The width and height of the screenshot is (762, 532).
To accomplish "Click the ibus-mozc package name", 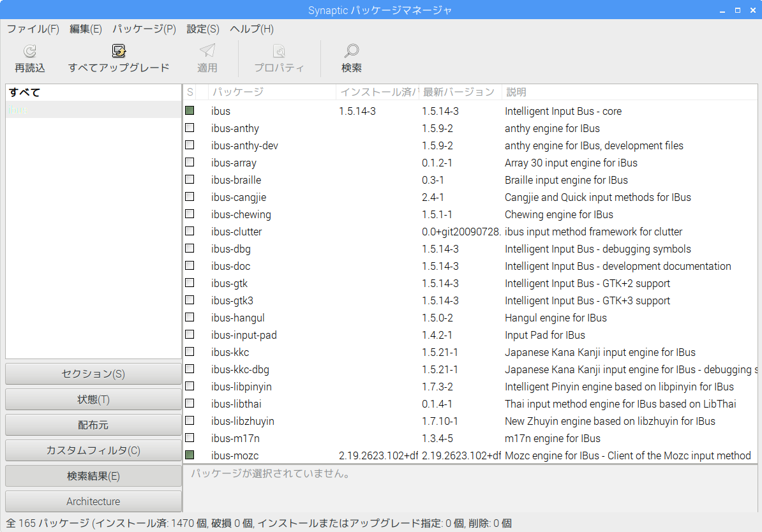I will tap(235, 455).
